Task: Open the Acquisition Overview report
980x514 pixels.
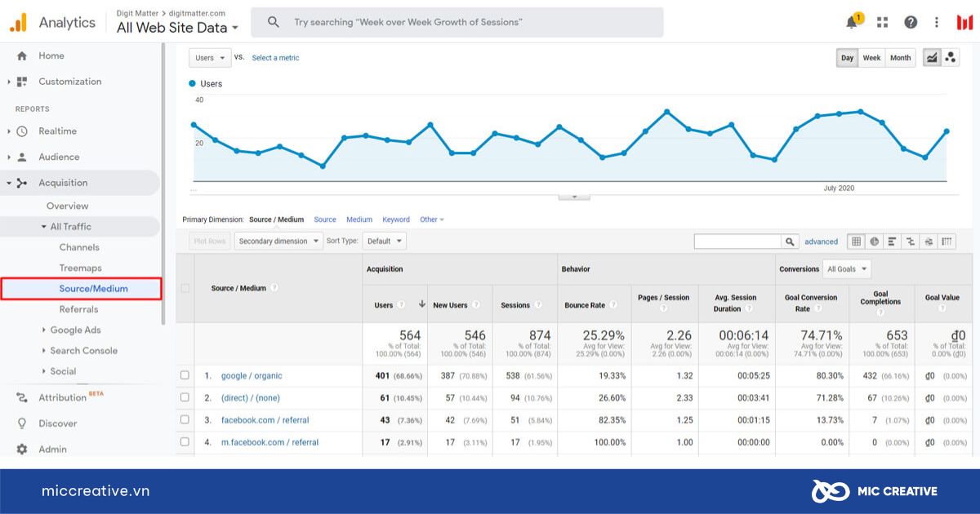Action: pos(67,206)
